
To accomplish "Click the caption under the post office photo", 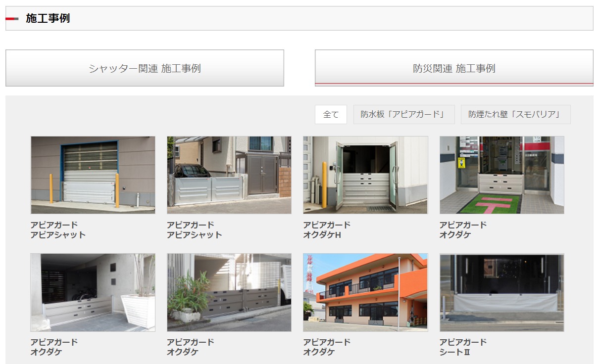I will 463,230.
